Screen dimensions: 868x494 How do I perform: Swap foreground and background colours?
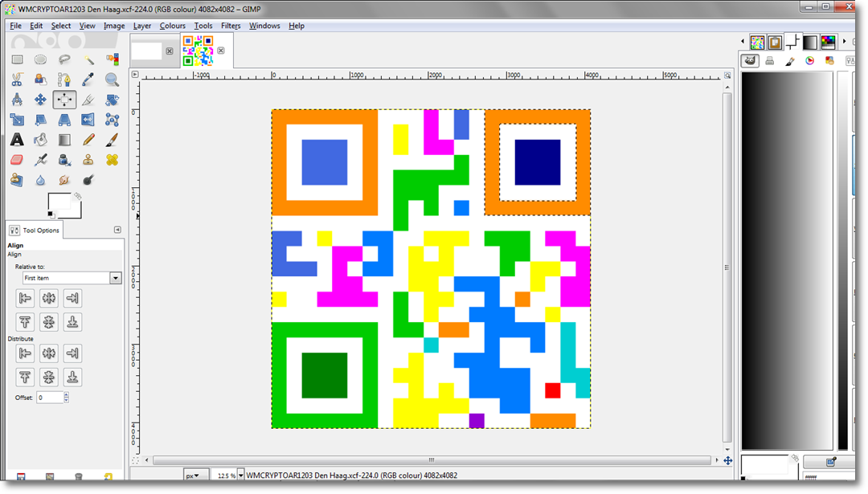click(78, 196)
